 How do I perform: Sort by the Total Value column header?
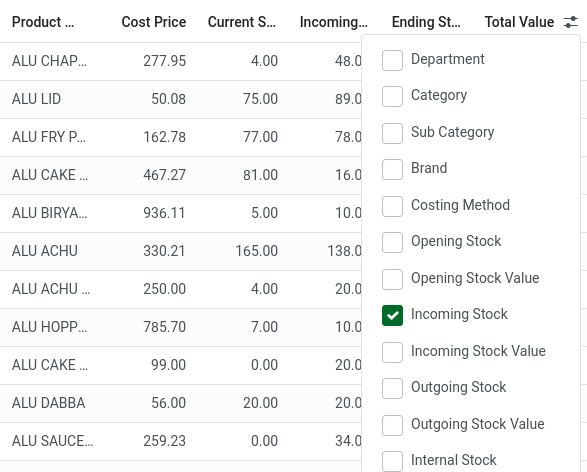click(519, 22)
